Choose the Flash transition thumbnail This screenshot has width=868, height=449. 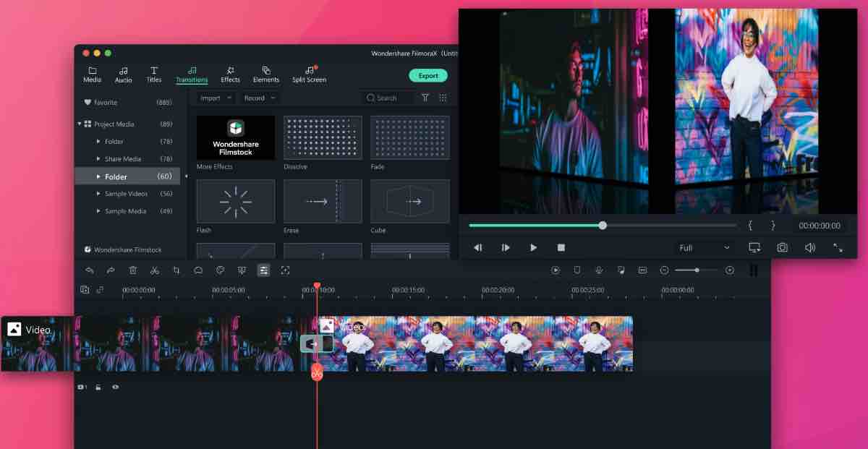pos(236,202)
